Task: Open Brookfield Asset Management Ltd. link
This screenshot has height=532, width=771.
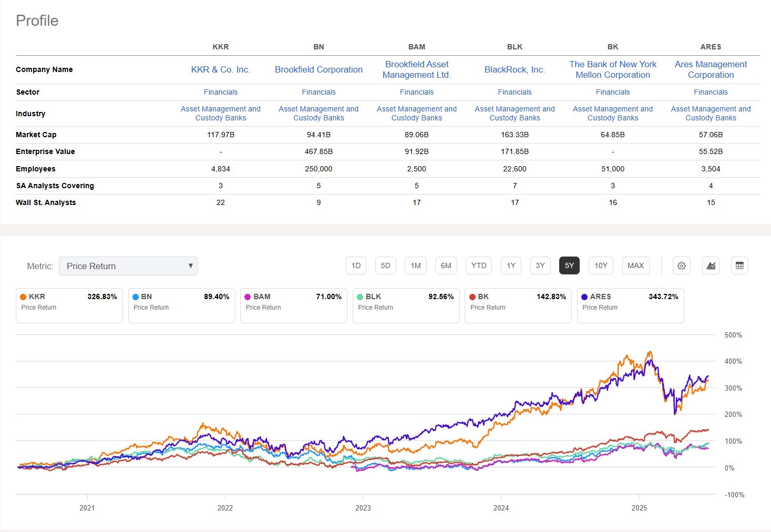Action: click(x=417, y=69)
